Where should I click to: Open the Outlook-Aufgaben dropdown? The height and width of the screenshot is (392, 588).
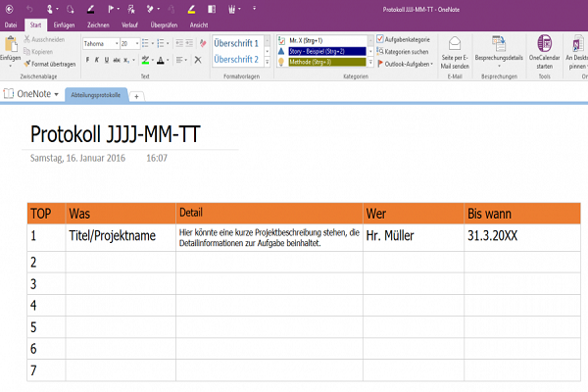point(408,64)
